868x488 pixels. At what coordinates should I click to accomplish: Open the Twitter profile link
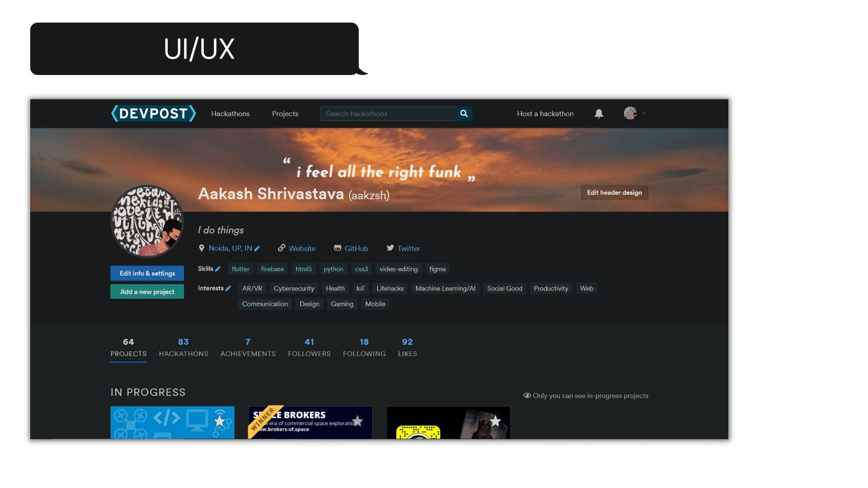403,249
